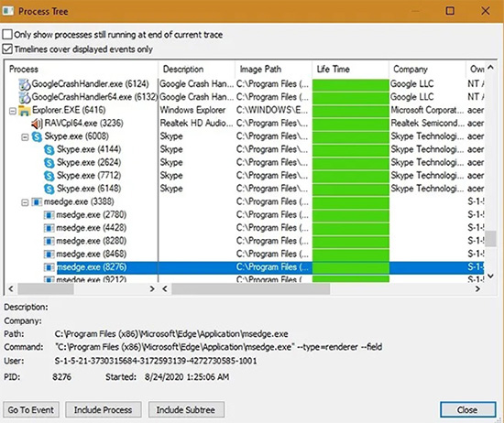Image resolution: width=504 pixels, height=423 pixels.
Task: Click the GoogleCrashHandler64.exe (6132) icon
Action: click(25, 97)
